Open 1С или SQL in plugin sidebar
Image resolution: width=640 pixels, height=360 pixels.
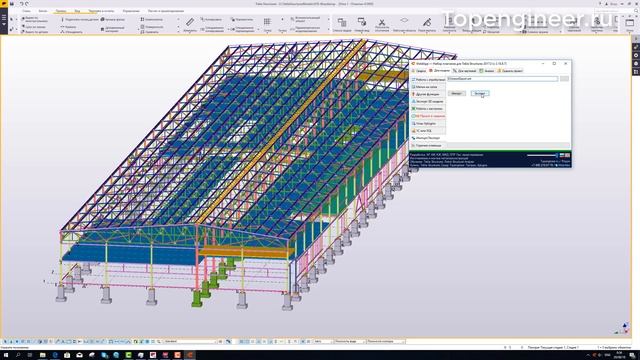coord(428,131)
